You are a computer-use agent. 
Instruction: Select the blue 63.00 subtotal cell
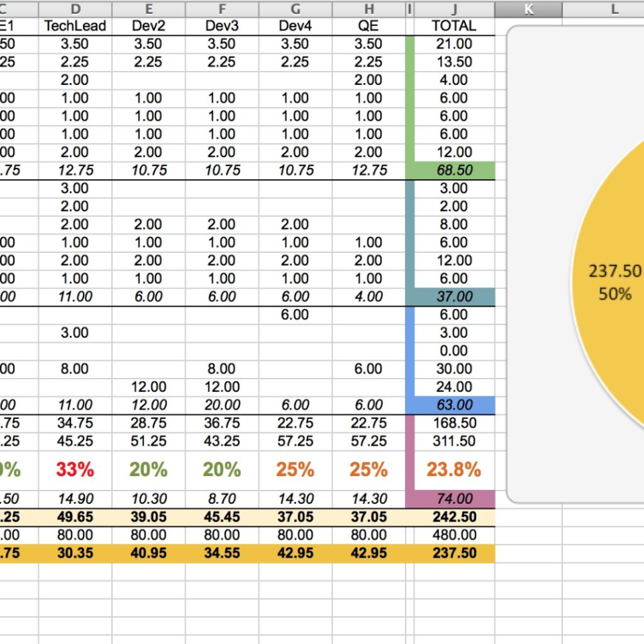click(455, 404)
